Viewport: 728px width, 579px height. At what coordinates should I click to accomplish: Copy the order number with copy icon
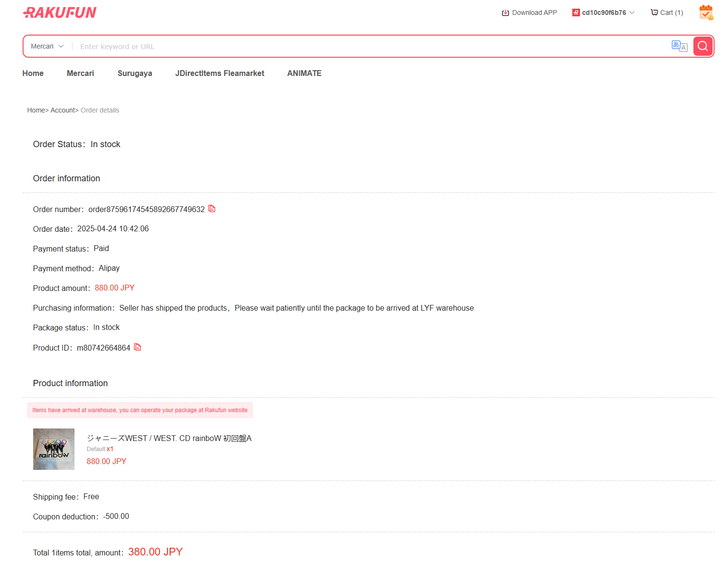pyautogui.click(x=212, y=209)
